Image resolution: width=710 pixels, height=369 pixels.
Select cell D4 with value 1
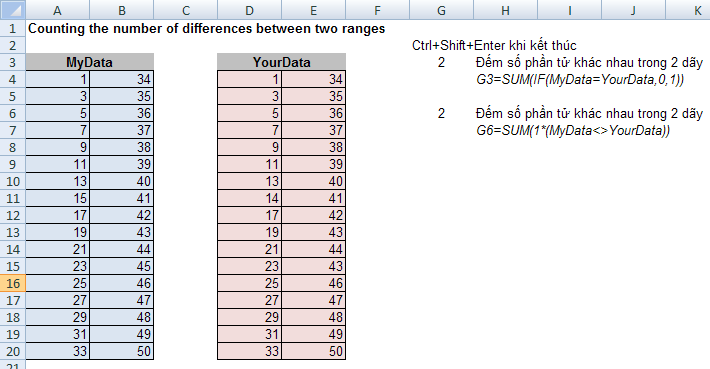click(x=249, y=79)
